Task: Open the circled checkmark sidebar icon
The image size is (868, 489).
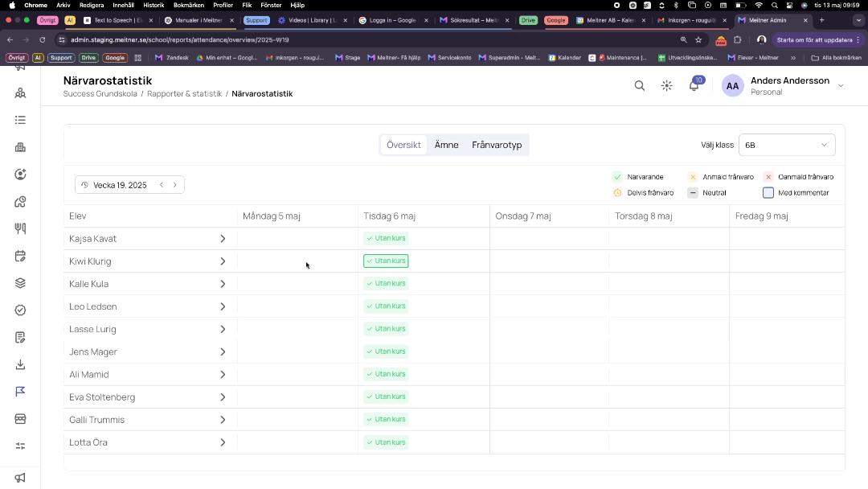Action: click(x=20, y=310)
